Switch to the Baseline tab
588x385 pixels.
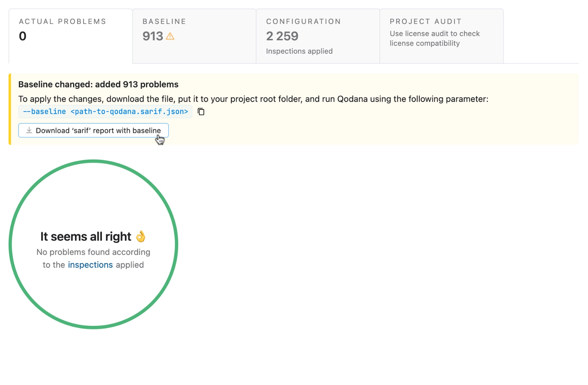point(194,36)
